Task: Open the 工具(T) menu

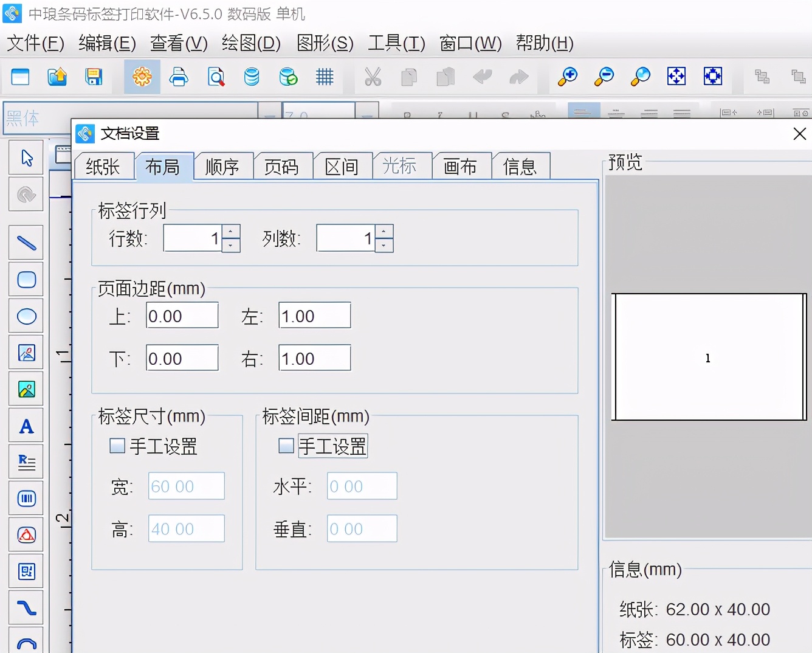Action: [396, 43]
